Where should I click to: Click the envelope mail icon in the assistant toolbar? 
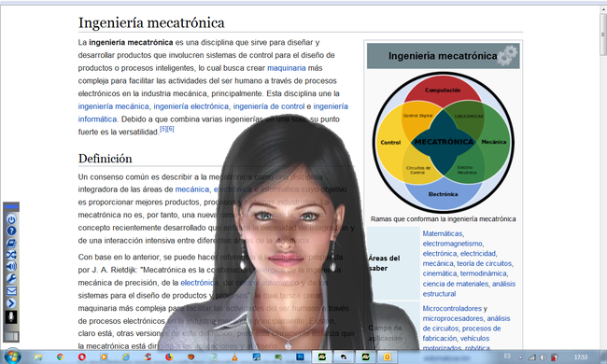click(x=11, y=291)
